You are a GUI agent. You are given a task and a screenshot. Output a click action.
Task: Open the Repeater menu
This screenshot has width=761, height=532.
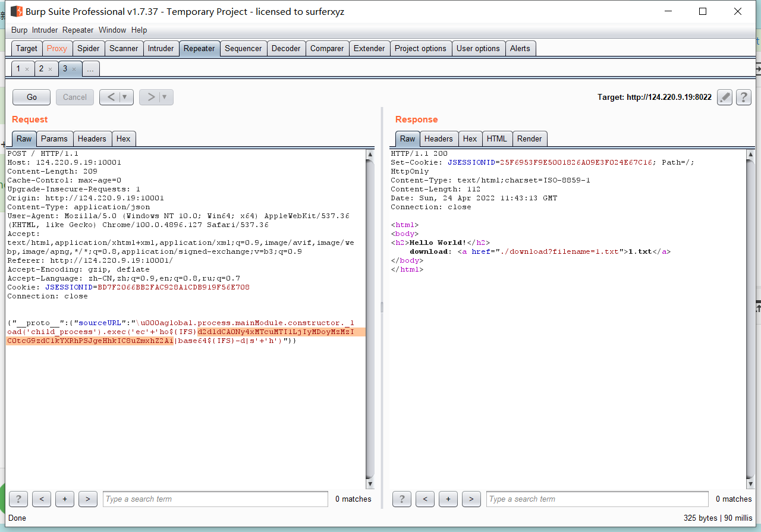click(x=78, y=30)
